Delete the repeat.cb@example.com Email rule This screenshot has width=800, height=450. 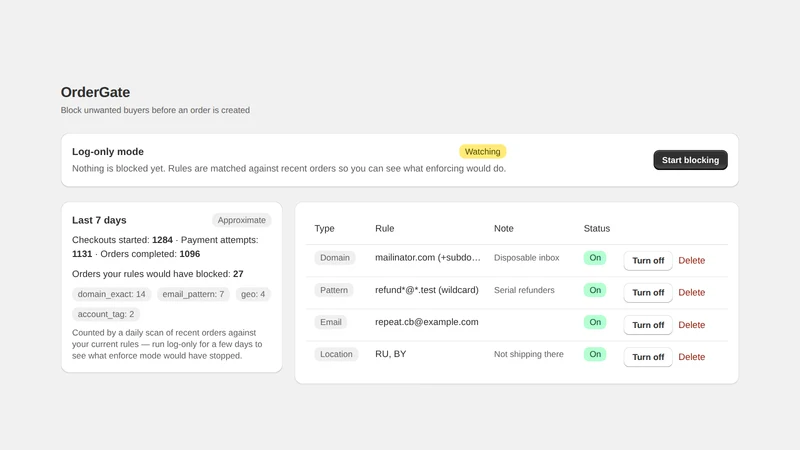point(691,325)
